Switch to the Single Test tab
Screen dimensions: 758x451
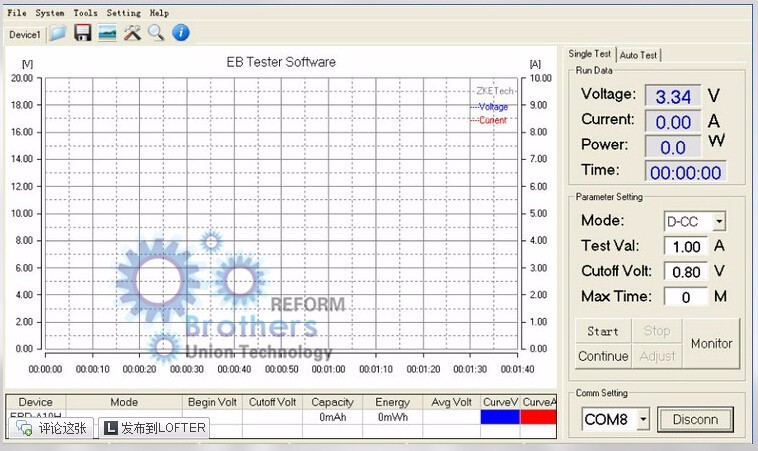pyautogui.click(x=589, y=54)
